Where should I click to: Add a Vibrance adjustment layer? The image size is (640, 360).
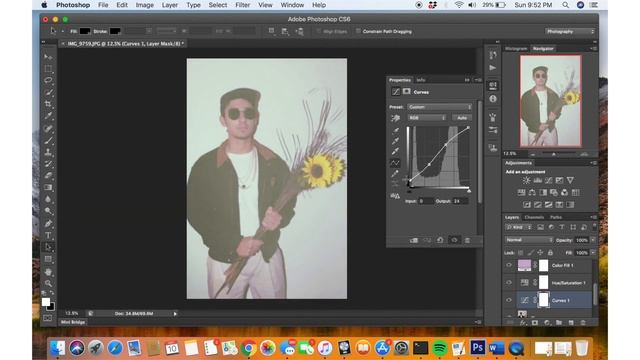570,180
